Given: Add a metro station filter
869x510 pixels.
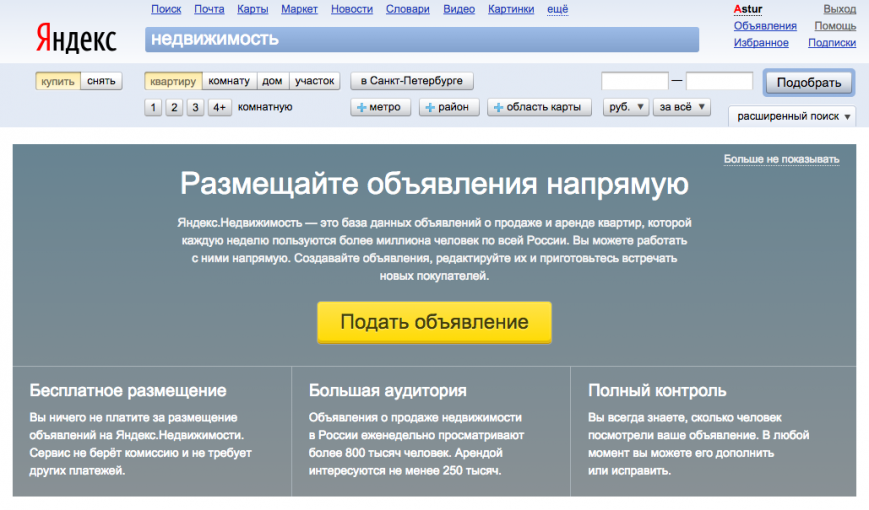Looking at the screenshot, I should (378, 107).
